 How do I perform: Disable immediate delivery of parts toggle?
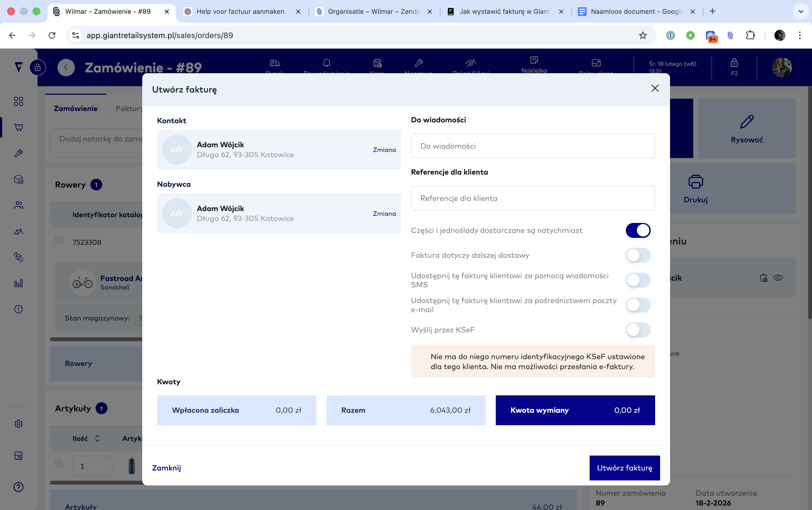pyautogui.click(x=638, y=230)
